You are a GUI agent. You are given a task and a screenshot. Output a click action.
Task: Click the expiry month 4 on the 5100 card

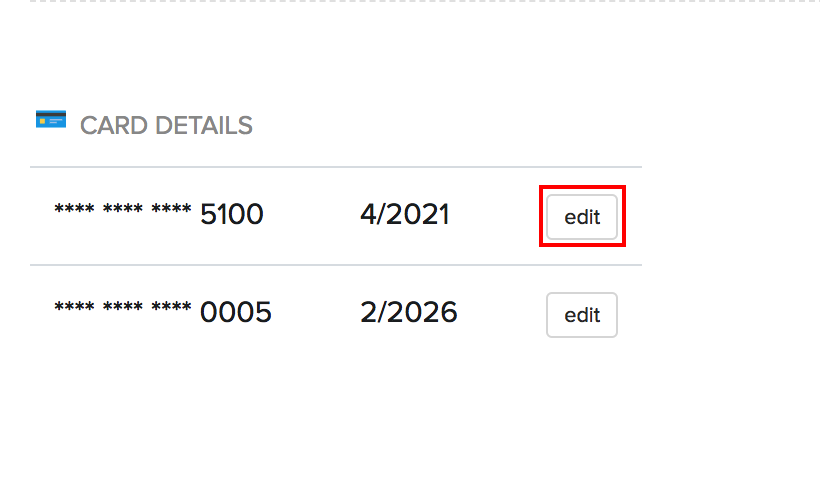pos(367,214)
